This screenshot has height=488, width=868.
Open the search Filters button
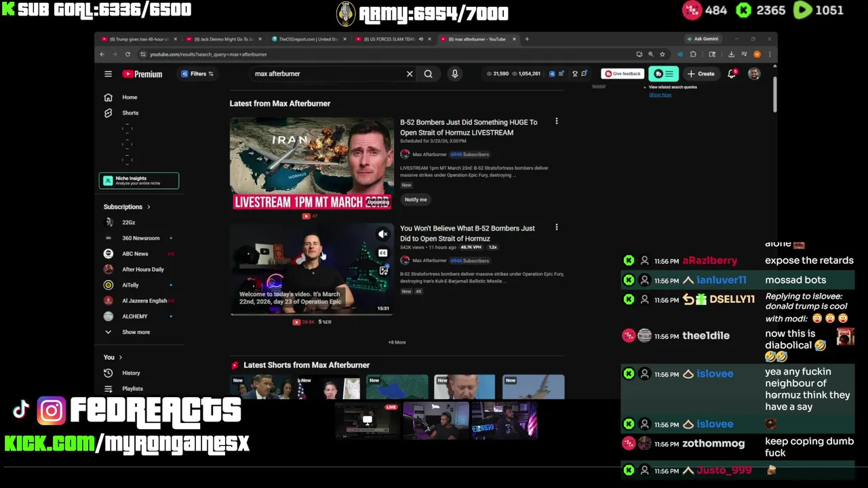click(197, 74)
